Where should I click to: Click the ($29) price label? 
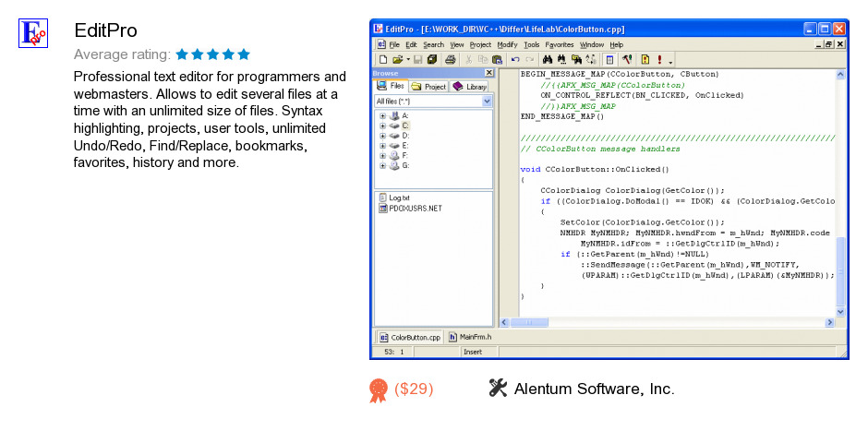(x=414, y=389)
